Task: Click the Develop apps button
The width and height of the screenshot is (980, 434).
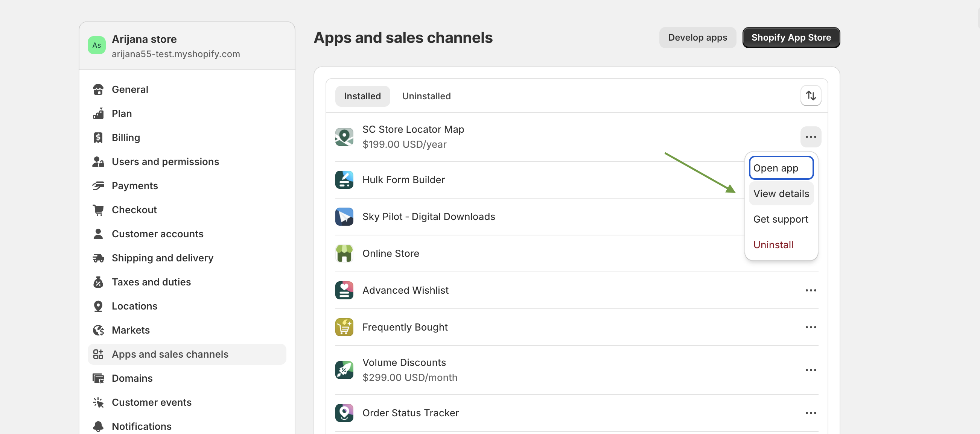Action: [x=697, y=38]
